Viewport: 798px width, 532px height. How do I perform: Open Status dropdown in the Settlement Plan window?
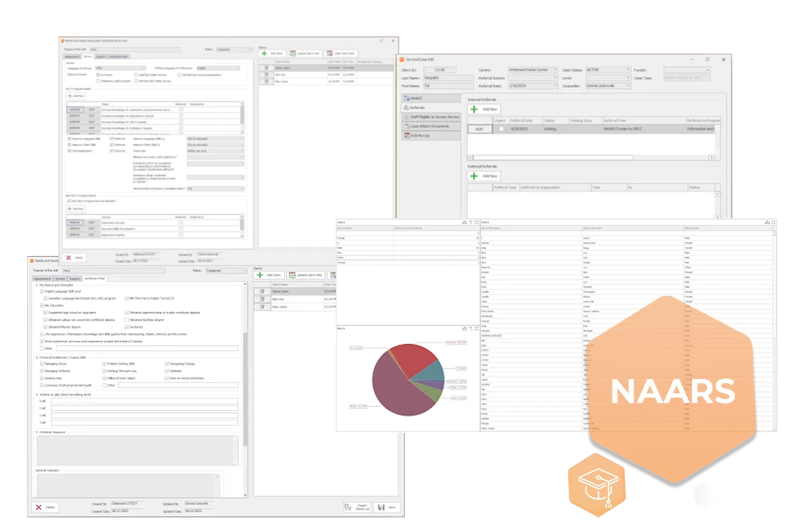(x=227, y=271)
